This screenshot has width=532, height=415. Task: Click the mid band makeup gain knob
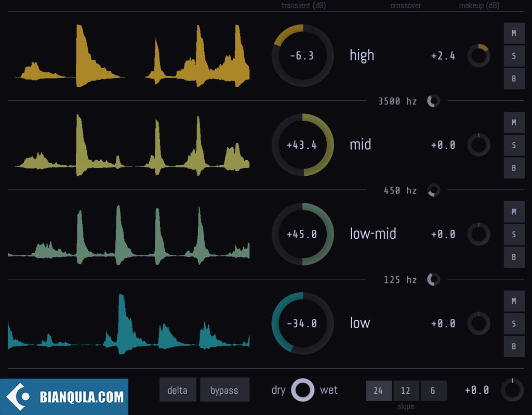(478, 145)
